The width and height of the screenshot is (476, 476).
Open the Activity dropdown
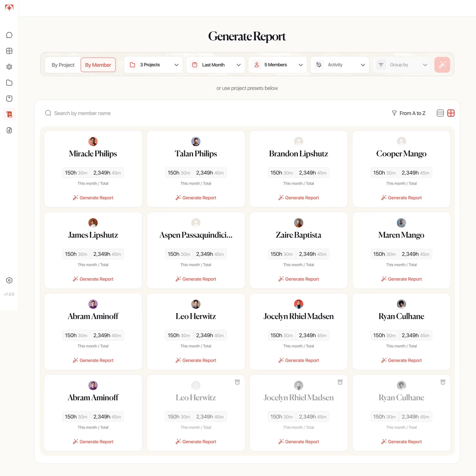[340, 65]
